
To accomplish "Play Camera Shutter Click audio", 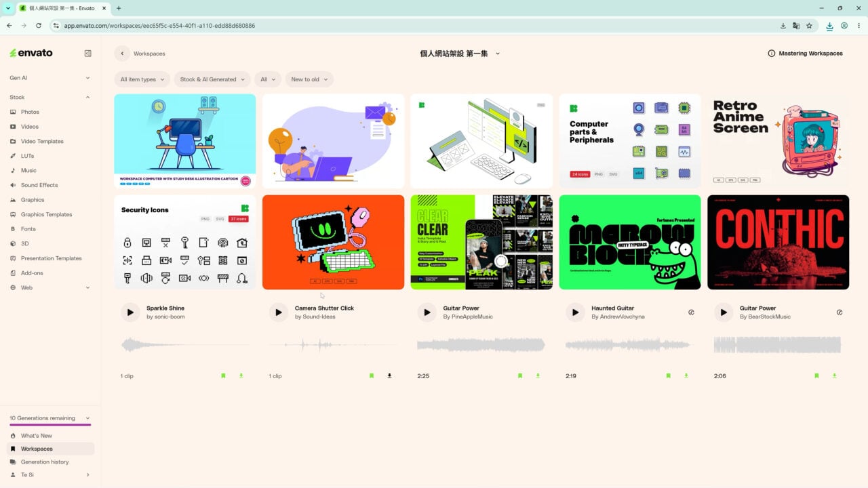I will (x=278, y=312).
